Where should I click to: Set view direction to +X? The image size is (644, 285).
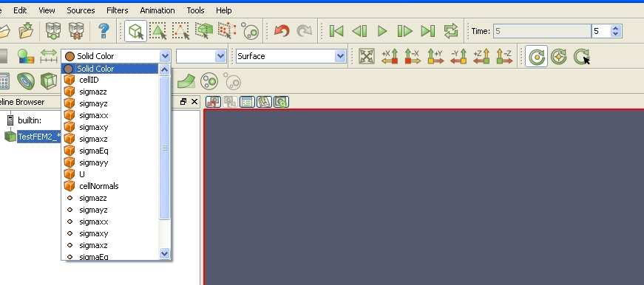tap(390, 56)
